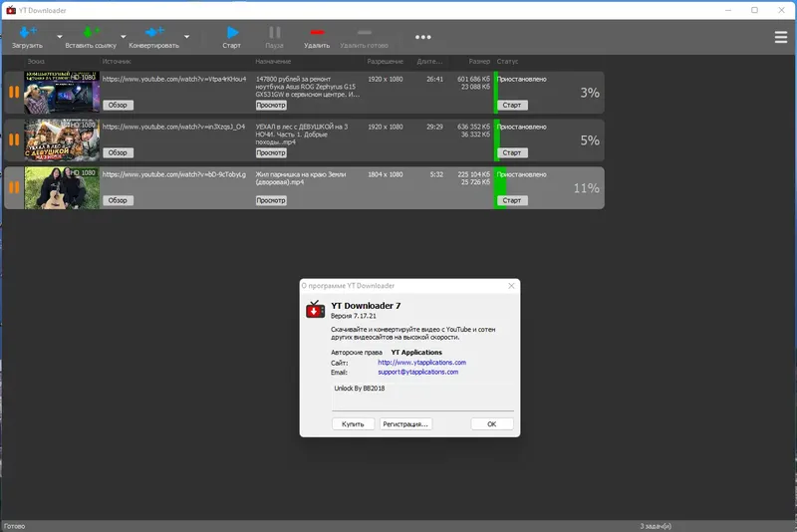Viewport: 797px width, 532px height.
Task: Click the Назначение column header
Action: pos(273,62)
